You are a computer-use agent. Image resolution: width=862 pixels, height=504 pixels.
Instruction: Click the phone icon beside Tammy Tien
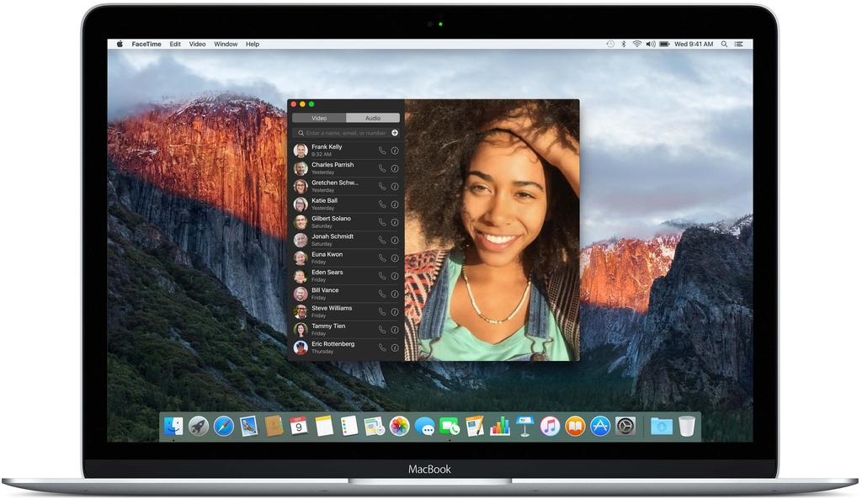382,330
